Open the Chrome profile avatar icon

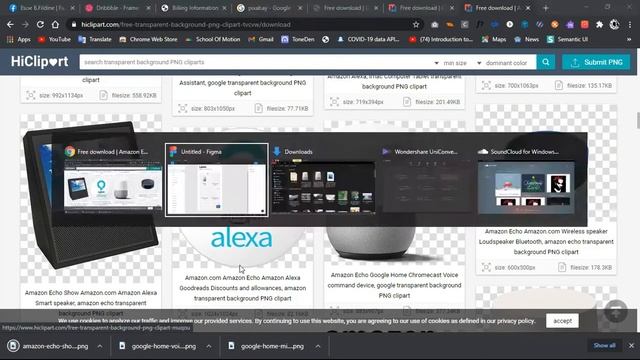[614, 24]
